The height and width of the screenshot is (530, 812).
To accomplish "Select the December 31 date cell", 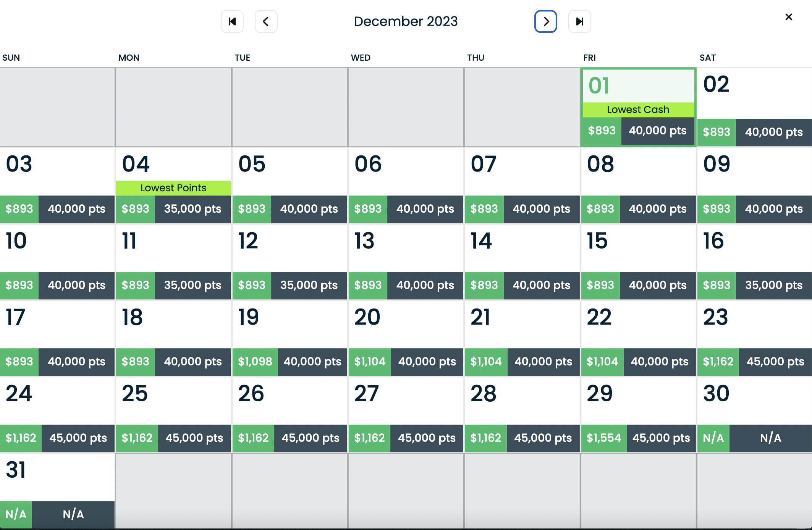I will point(57,477).
